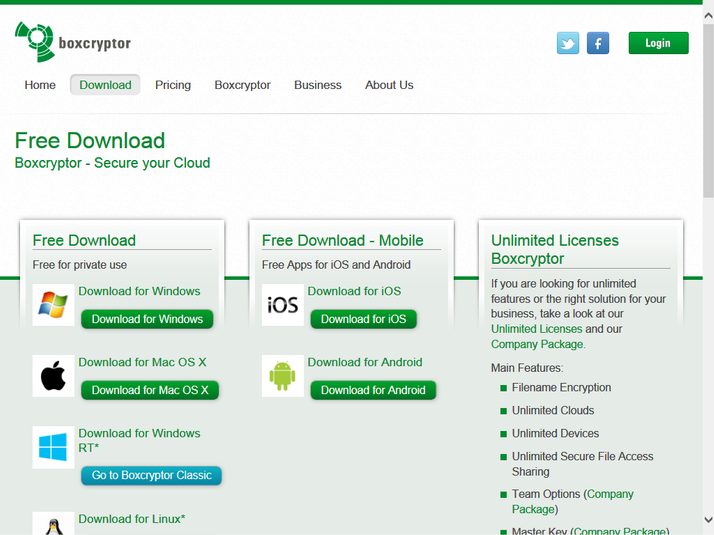Open the Business menu item
Screen dimensions: 714x535
[x=318, y=85]
